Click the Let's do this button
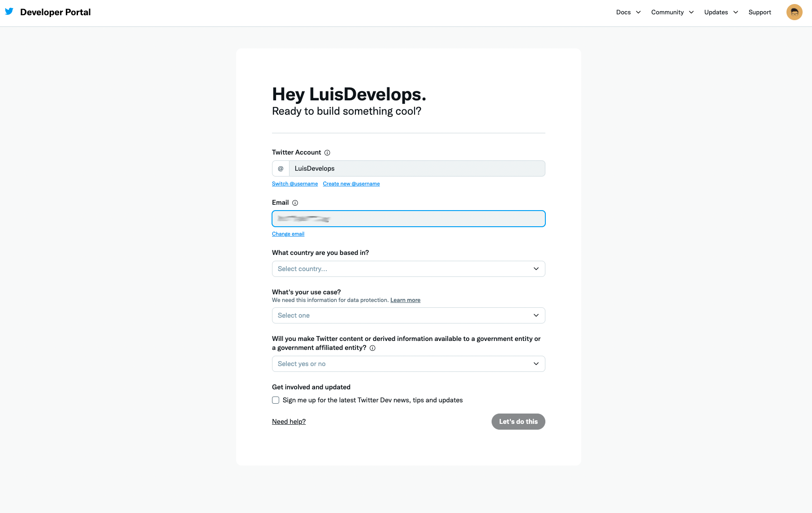The image size is (812, 513). click(518, 422)
